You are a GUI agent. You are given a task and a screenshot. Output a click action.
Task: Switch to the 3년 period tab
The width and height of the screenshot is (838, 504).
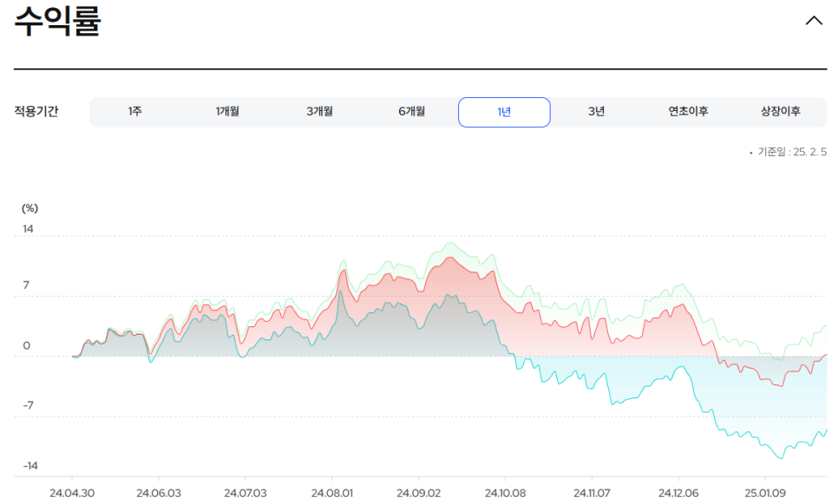point(597,112)
